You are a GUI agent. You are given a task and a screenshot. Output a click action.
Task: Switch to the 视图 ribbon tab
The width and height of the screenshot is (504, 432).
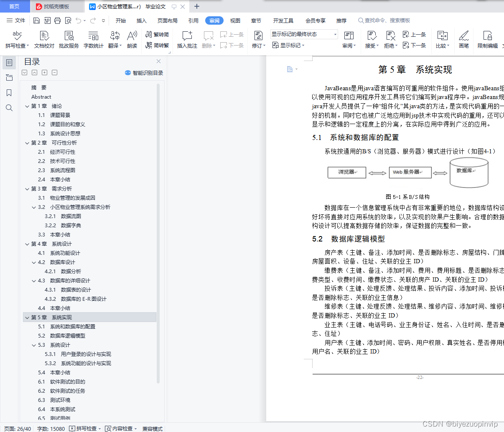point(235,20)
